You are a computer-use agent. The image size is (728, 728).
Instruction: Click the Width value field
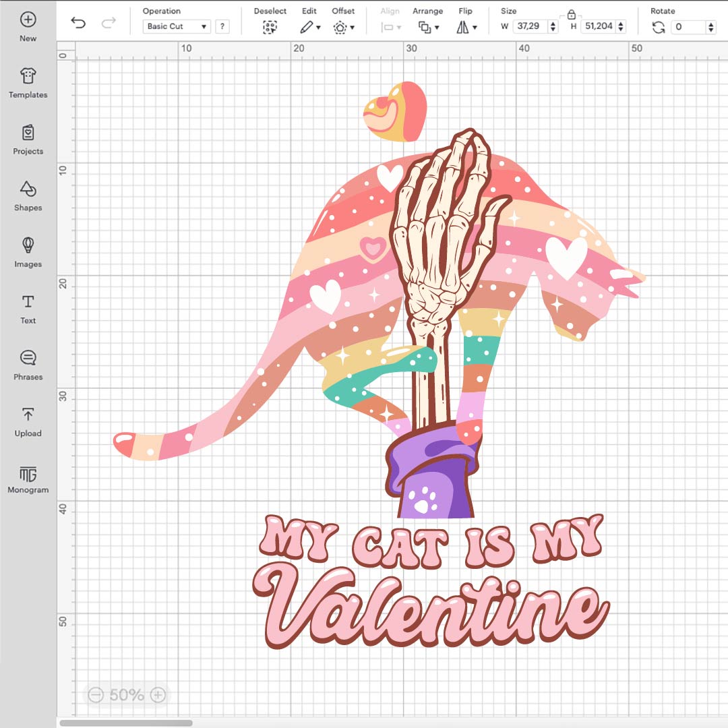click(530, 26)
